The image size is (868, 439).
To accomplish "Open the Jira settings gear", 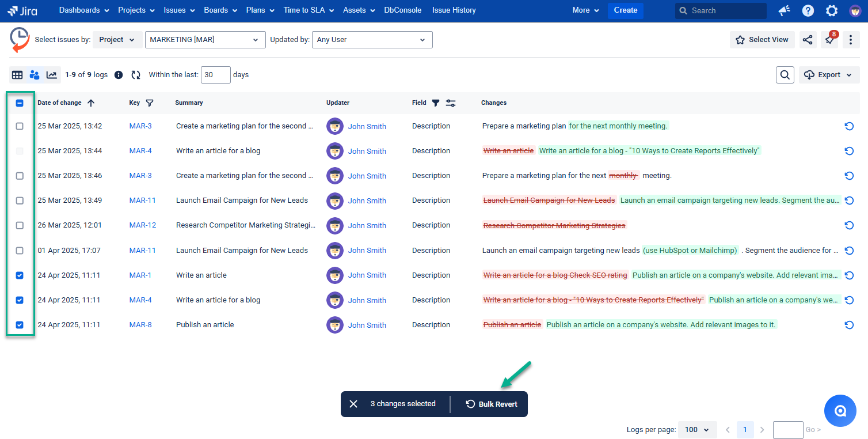I will pyautogui.click(x=831, y=10).
